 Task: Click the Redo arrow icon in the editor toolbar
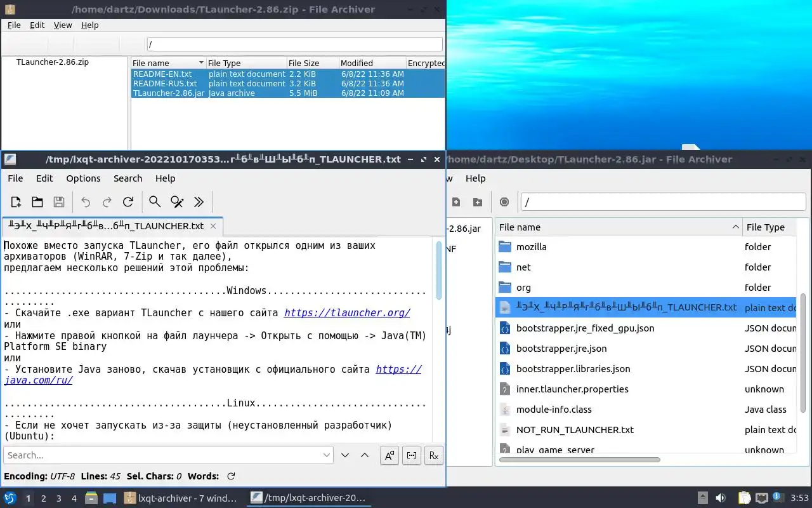(x=107, y=202)
